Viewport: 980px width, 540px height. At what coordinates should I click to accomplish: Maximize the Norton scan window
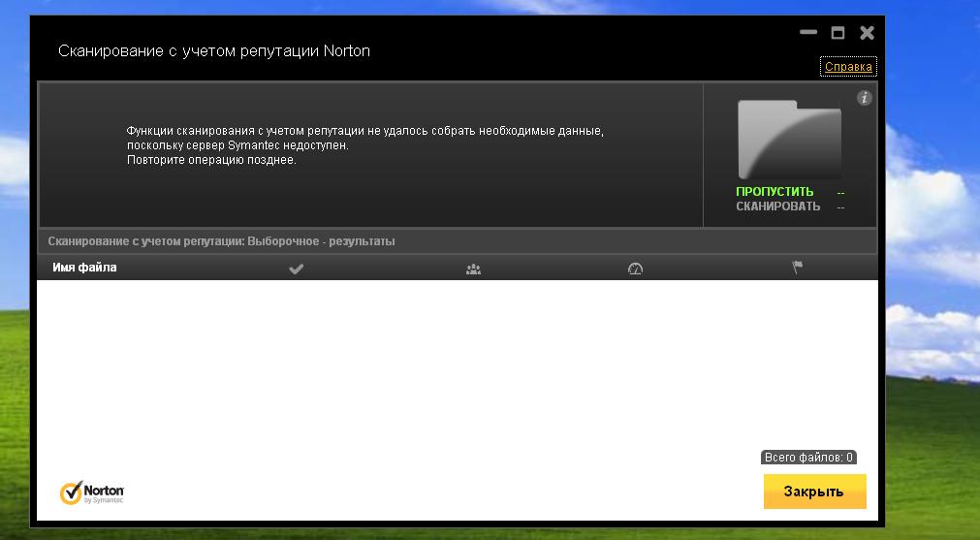838,33
